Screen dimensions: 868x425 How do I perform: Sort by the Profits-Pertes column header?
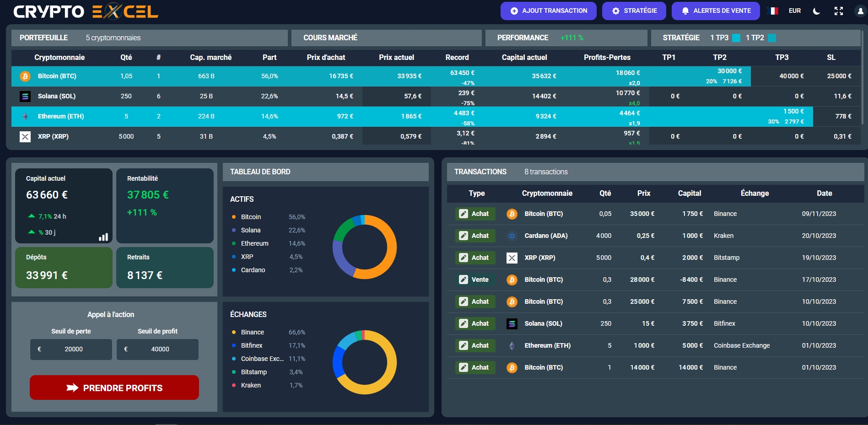pos(607,58)
